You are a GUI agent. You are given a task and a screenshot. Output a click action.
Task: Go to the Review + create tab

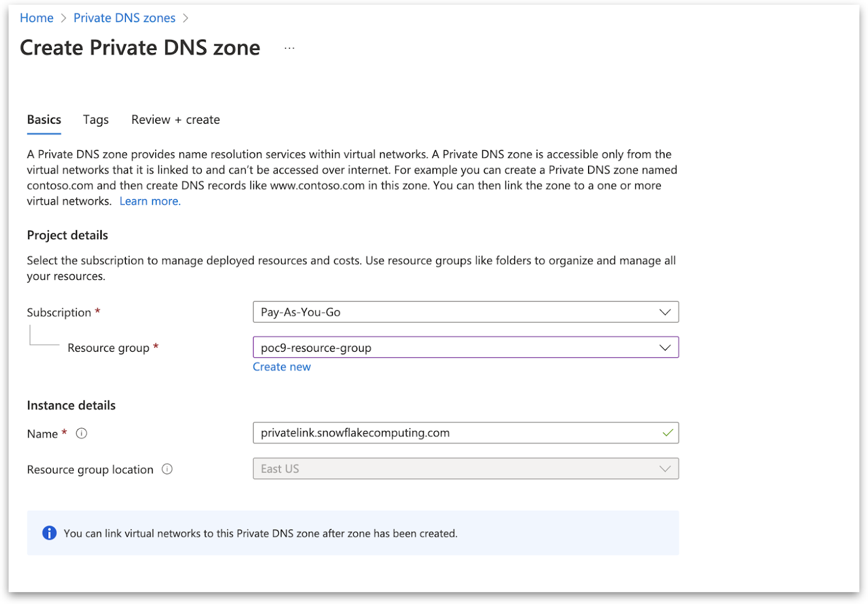pyautogui.click(x=175, y=120)
